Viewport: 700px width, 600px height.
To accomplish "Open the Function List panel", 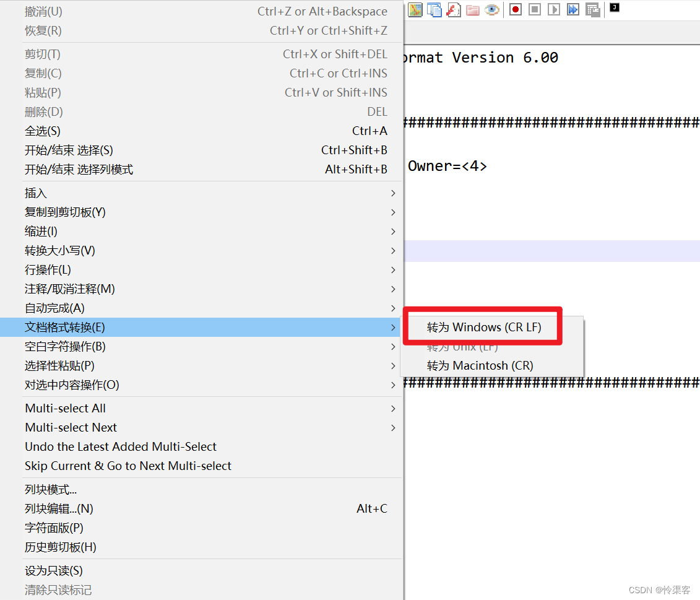I will coord(454,9).
